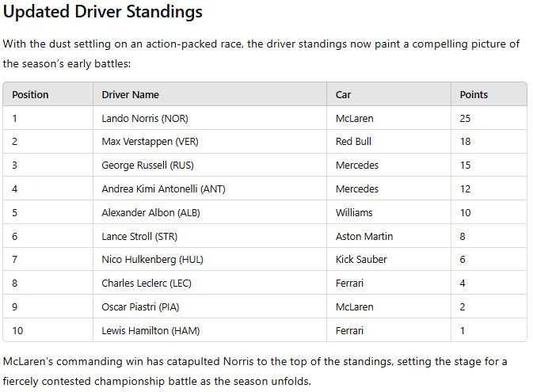Image resolution: width=533 pixels, height=392 pixels.
Task: Click the Car column header
Action: pyautogui.click(x=343, y=94)
